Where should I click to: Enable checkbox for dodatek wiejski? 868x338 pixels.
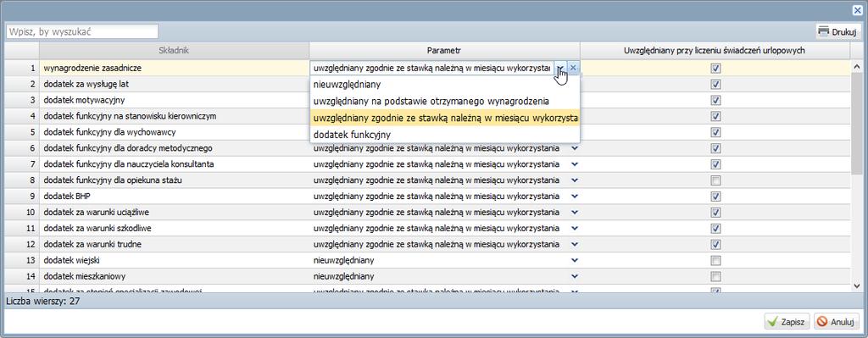tap(715, 260)
